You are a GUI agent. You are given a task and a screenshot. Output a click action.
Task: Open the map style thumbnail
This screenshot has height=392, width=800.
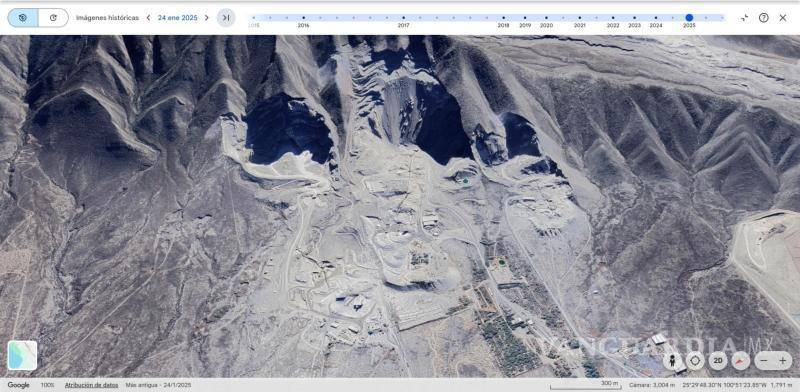tap(22, 355)
